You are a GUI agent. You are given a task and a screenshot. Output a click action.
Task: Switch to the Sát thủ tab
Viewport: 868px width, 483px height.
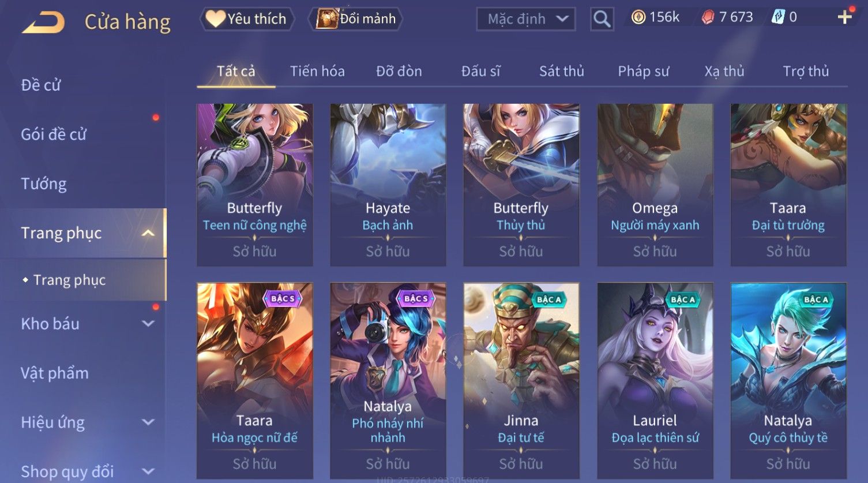pos(561,72)
